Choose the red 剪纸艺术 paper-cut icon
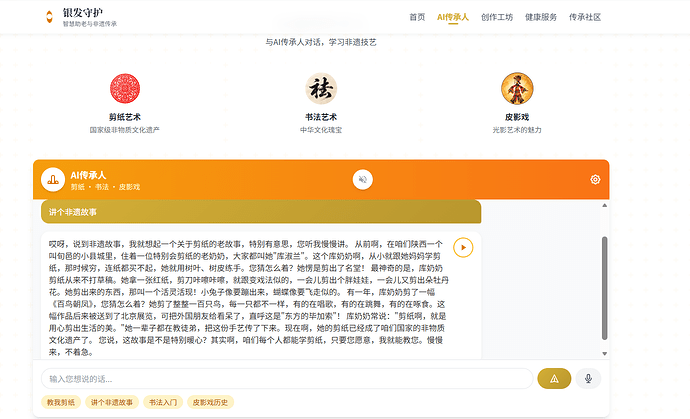The height and width of the screenshot is (419, 690). (x=125, y=88)
